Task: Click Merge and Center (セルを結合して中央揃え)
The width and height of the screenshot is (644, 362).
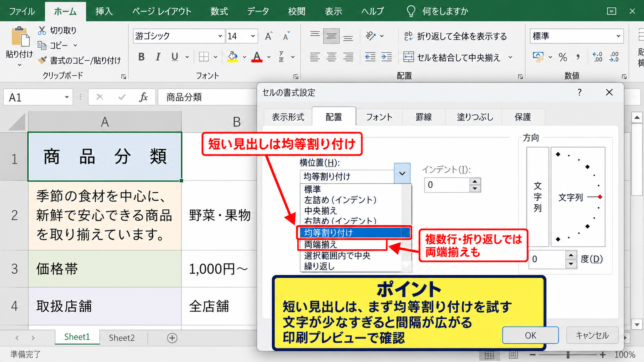Action: click(x=452, y=57)
